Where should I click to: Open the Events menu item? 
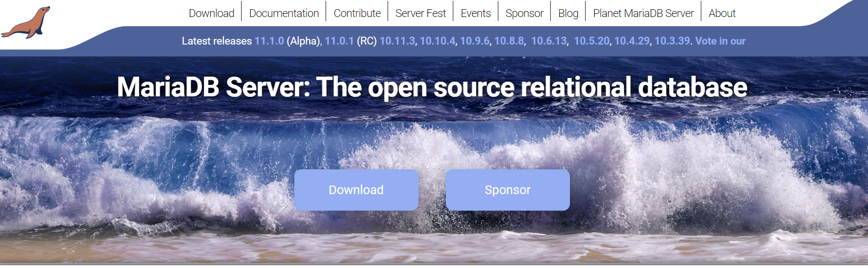click(476, 13)
